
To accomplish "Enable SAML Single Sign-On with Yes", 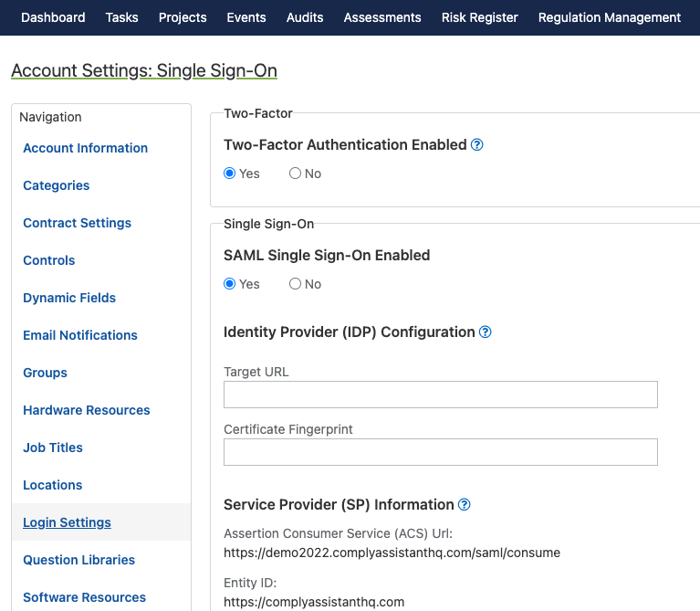I will point(230,284).
